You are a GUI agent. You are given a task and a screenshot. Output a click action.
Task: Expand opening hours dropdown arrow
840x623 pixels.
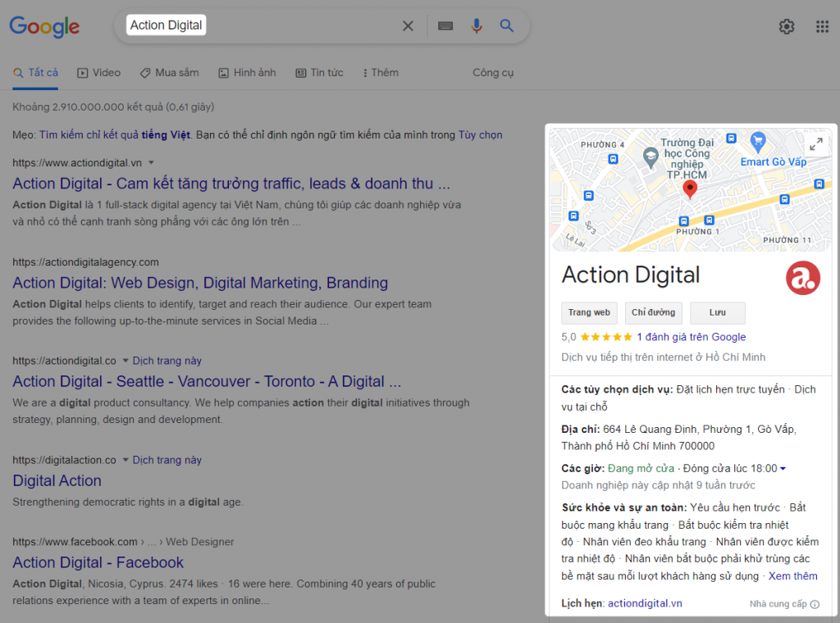pyautogui.click(x=783, y=469)
